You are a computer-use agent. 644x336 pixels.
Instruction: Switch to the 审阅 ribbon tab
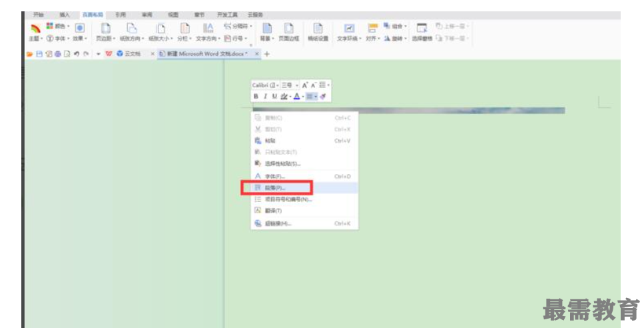pos(147,15)
